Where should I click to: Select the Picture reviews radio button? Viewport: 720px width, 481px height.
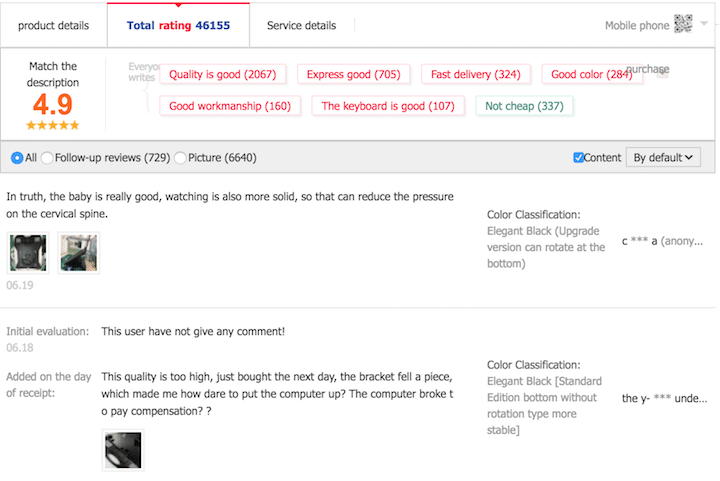pos(180,158)
